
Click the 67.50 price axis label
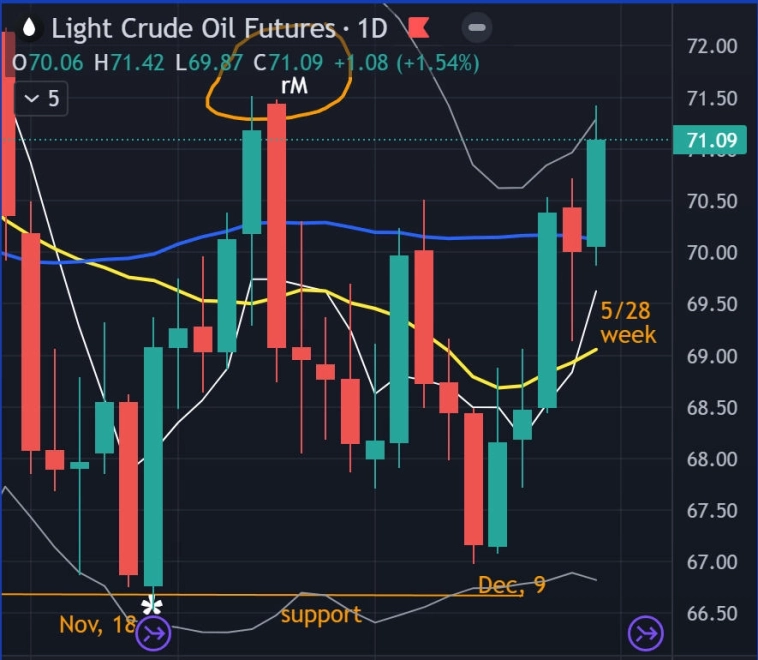point(712,511)
